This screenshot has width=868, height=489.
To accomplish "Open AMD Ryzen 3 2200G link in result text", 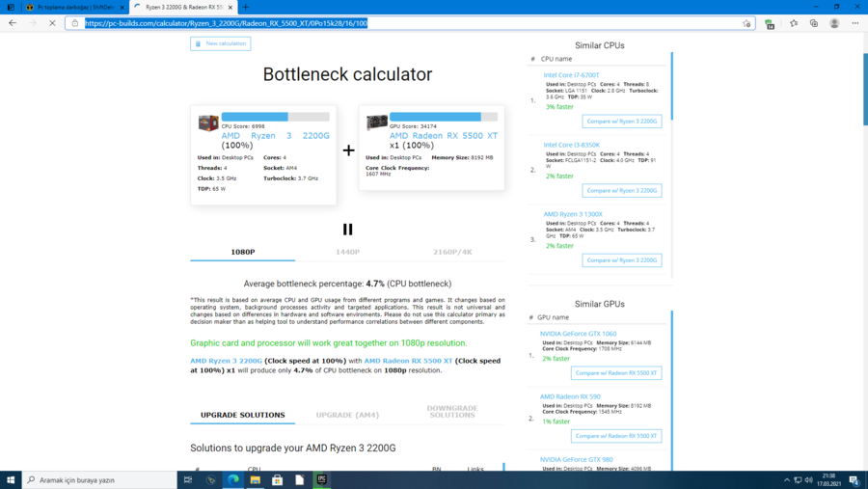I will pos(226,361).
